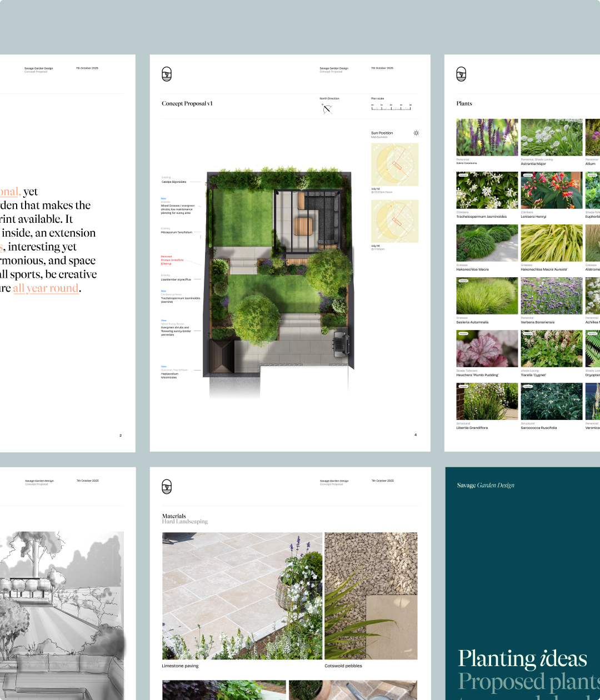The height and width of the screenshot is (700, 600).
Task: Click the Evergreen badge on Lonicera Henryi photo
Action: click(x=528, y=175)
